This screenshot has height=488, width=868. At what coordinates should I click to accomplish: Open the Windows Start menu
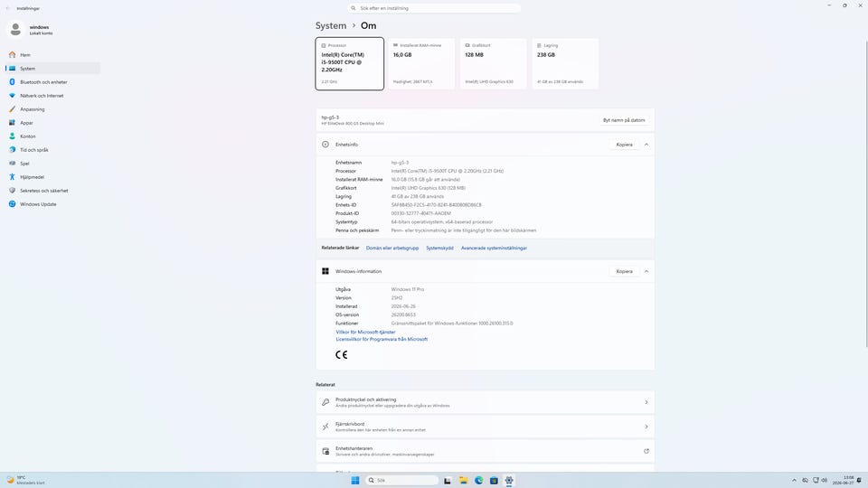point(355,480)
